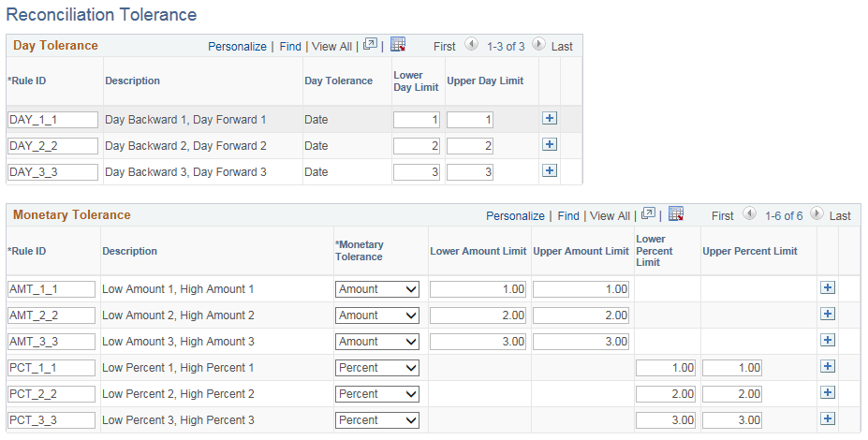Pop out Monetary Tolerance grid in new window
Image resolution: width=868 pixels, height=440 pixels.
tap(648, 214)
